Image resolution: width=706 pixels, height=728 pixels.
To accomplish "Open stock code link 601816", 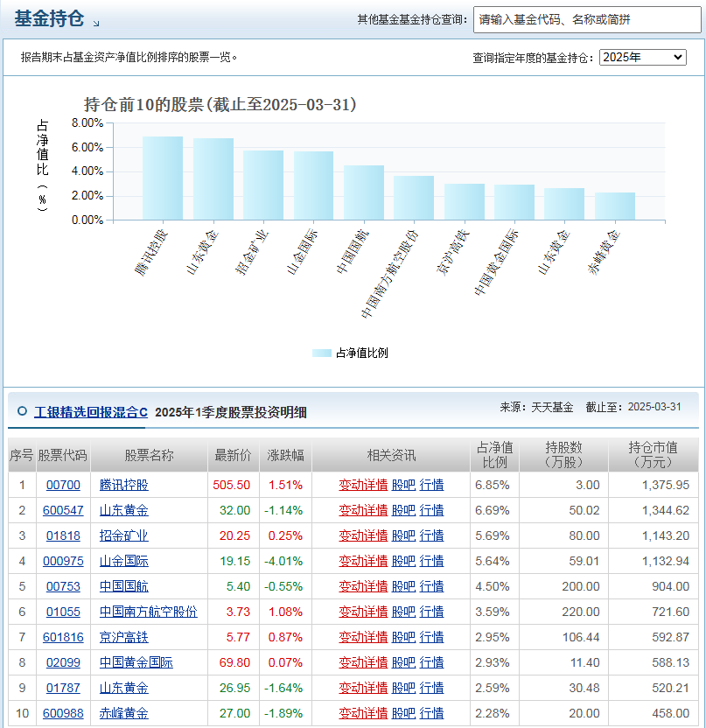I will [63, 637].
